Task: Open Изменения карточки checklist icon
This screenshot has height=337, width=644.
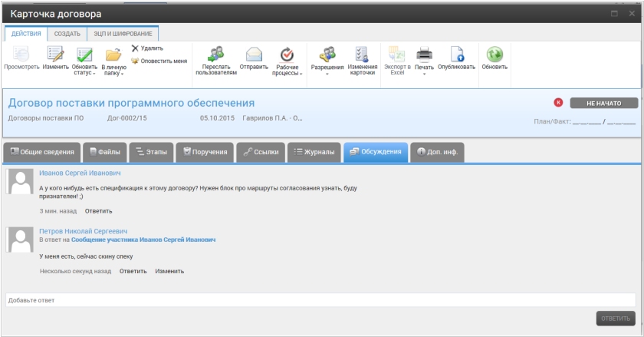Action: pos(362,55)
